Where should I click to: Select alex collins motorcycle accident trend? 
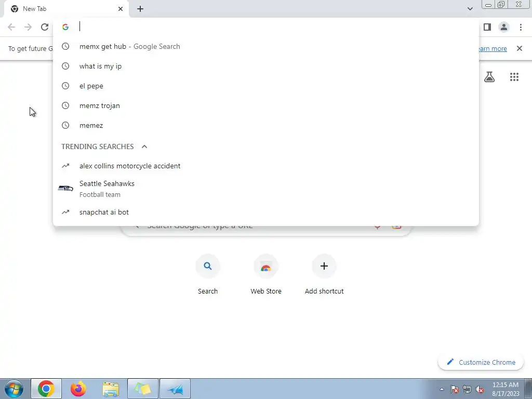tap(266, 166)
